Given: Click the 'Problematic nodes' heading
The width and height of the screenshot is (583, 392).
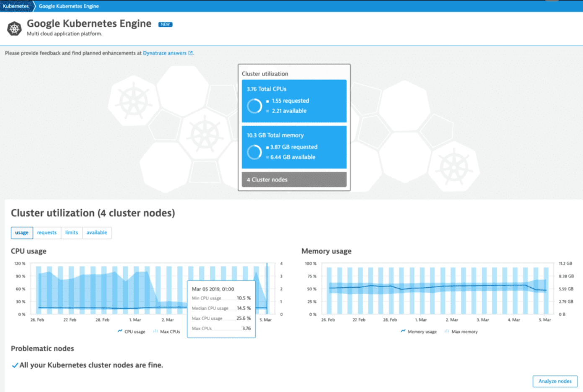Looking at the screenshot, I should [x=42, y=348].
